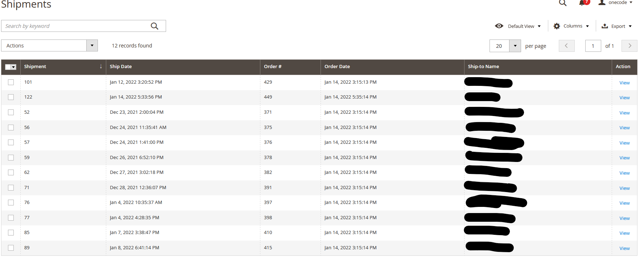The image size is (644, 275).
Task: Sort by the Ship-to Name column header
Action: (538, 67)
